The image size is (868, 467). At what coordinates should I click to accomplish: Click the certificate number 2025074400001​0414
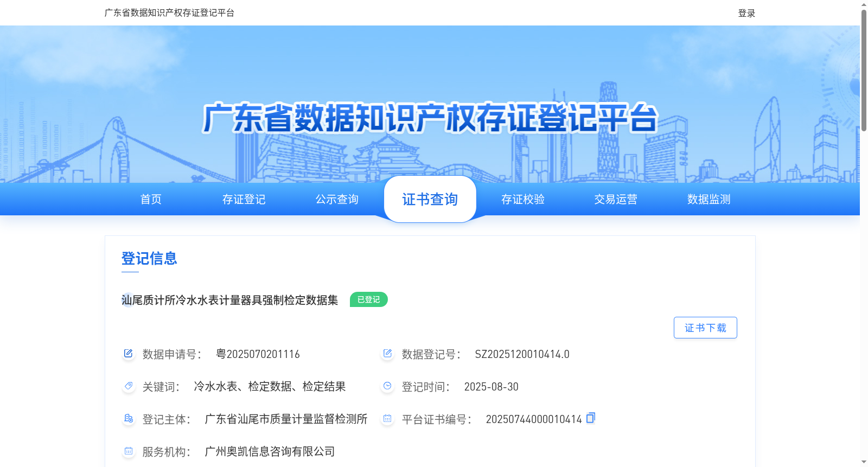point(534,419)
